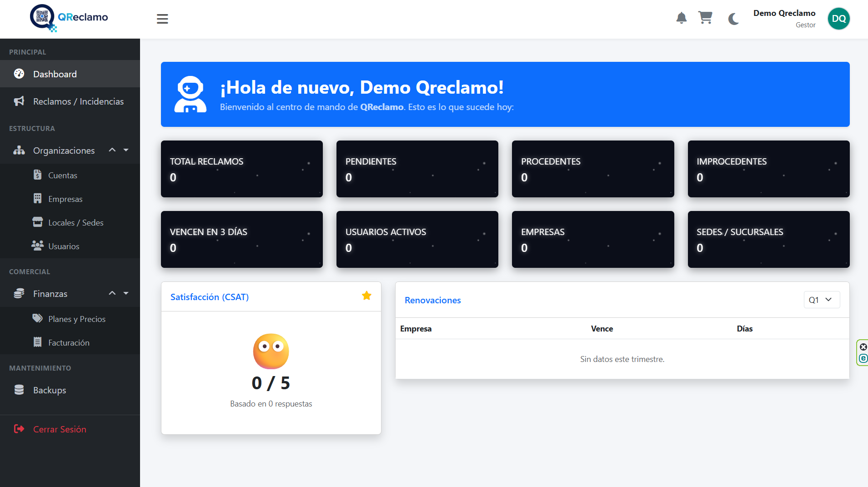
Task: Collapse the Organizaciones section chevron
Action: click(112, 150)
